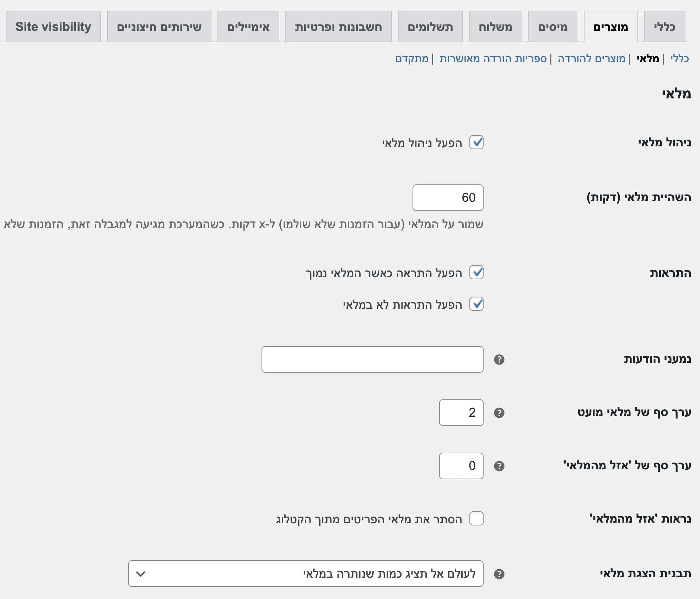The image size is (700, 599).
Task: Open help tooltip for תבנית הצגת מלאי
Action: [499, 574]
